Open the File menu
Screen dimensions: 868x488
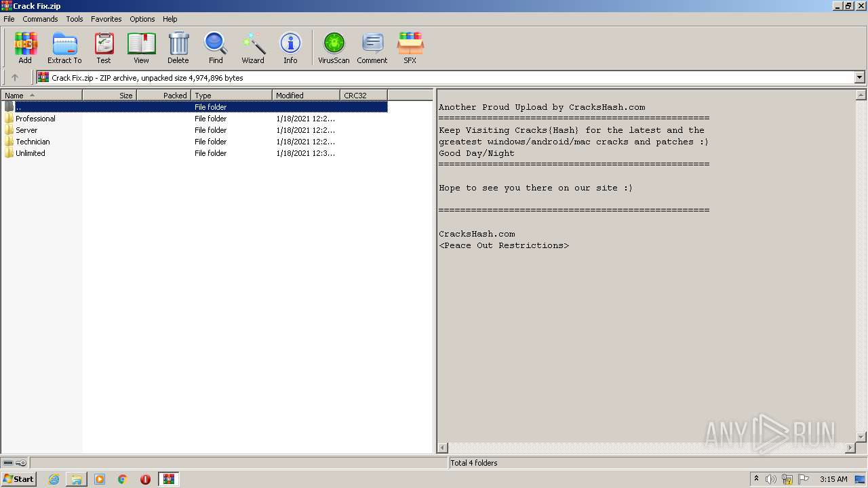coord(9,19)
